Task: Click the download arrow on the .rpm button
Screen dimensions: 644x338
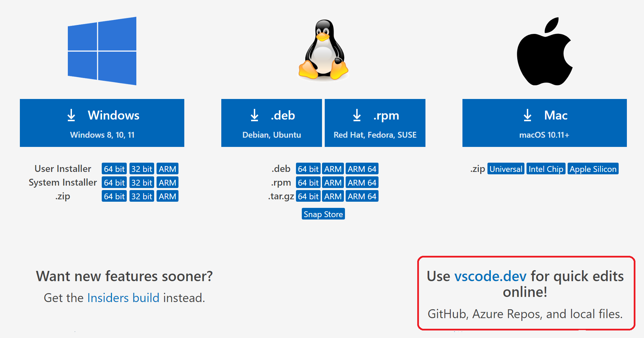Action: (x=357, y=115)
